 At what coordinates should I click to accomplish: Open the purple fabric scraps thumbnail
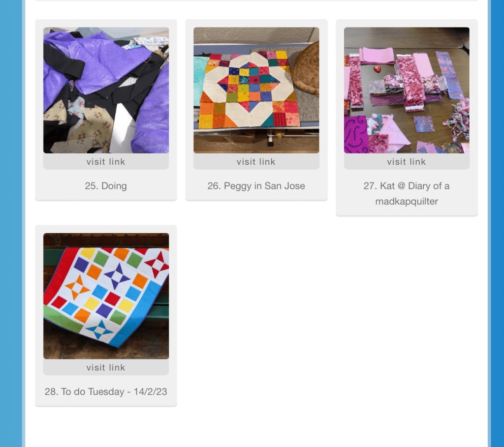[x=106, y=90]
